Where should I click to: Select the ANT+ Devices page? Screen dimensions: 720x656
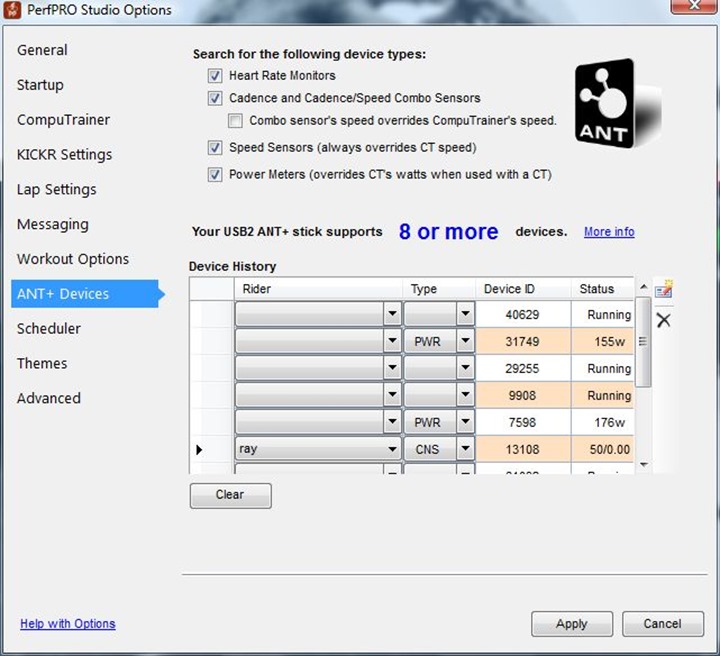tap(85, 294)
